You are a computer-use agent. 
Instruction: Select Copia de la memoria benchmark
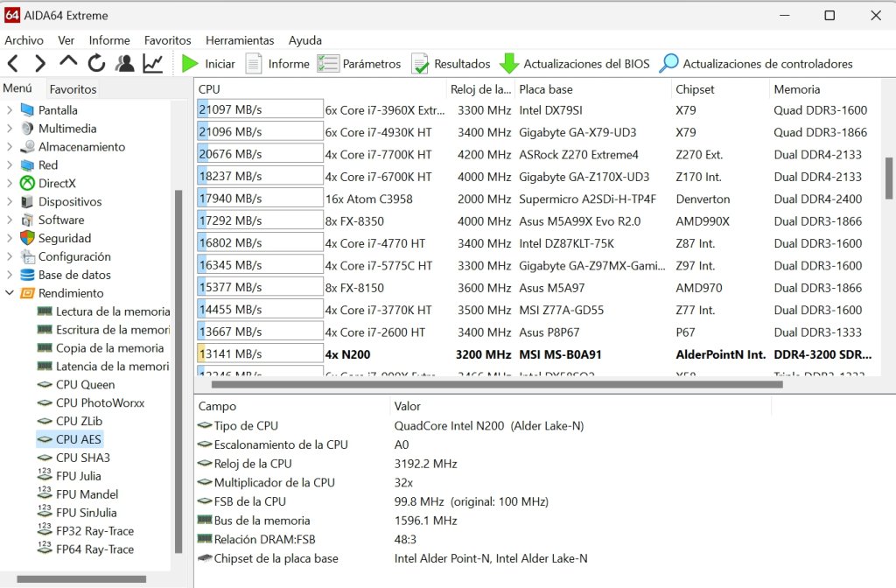100,348
